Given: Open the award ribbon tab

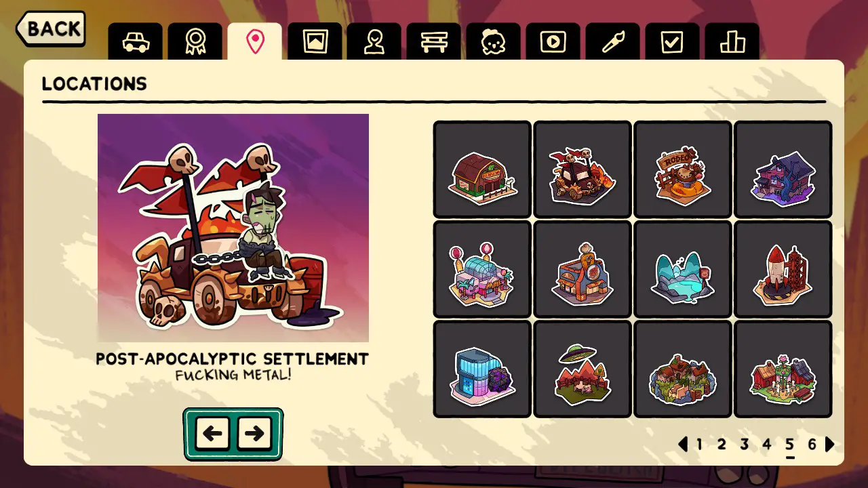Looking at the screenshot, I should click(195, 42).
